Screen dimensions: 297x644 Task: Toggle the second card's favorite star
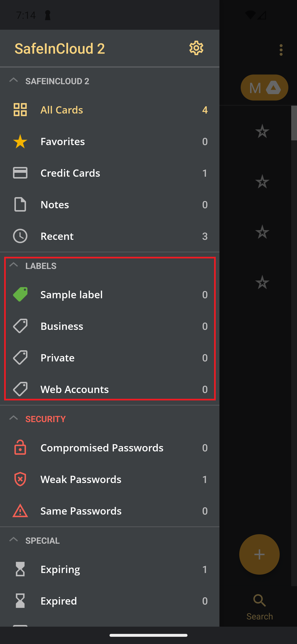point(262,181)
